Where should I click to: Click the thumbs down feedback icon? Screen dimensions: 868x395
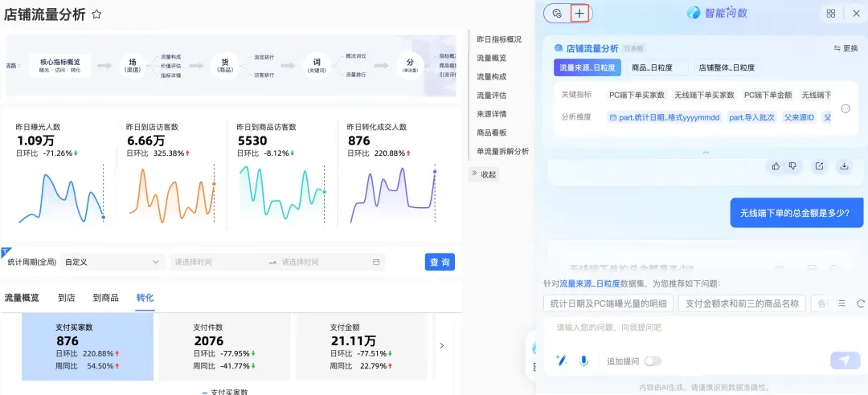pos(792,166)
